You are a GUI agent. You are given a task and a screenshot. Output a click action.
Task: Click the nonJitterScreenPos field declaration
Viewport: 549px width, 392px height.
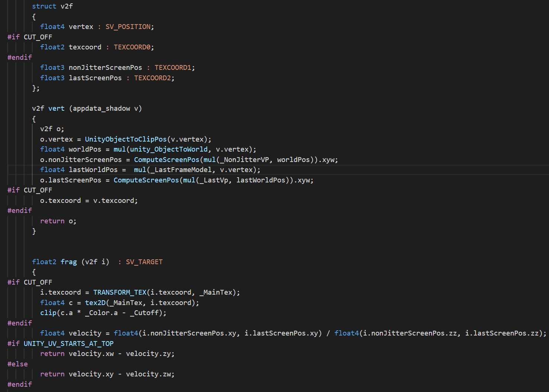105,67
